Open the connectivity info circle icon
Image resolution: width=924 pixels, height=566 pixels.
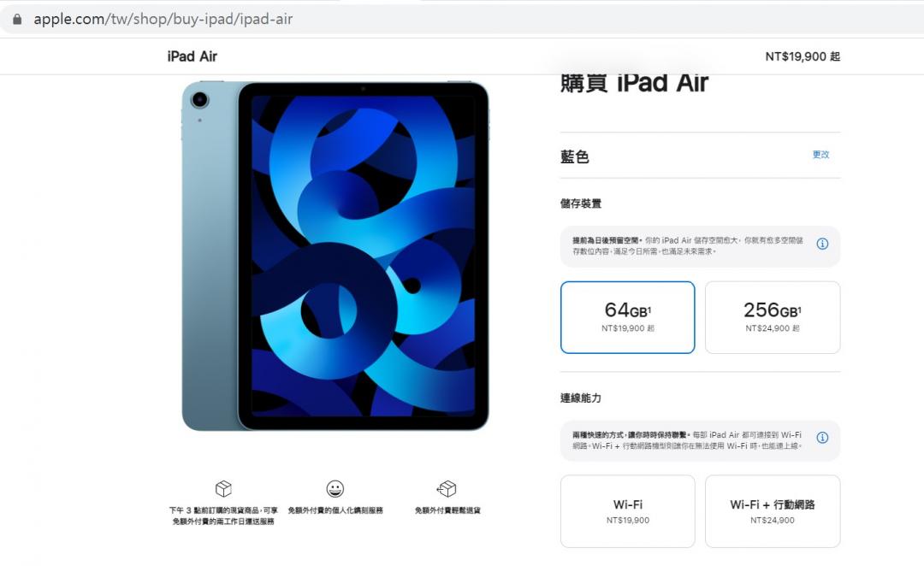point(822,438)
